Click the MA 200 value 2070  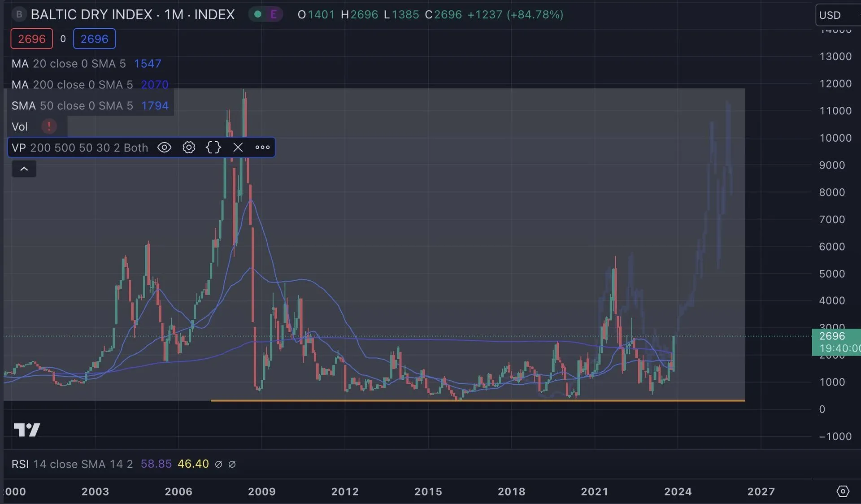coord(155,85)
